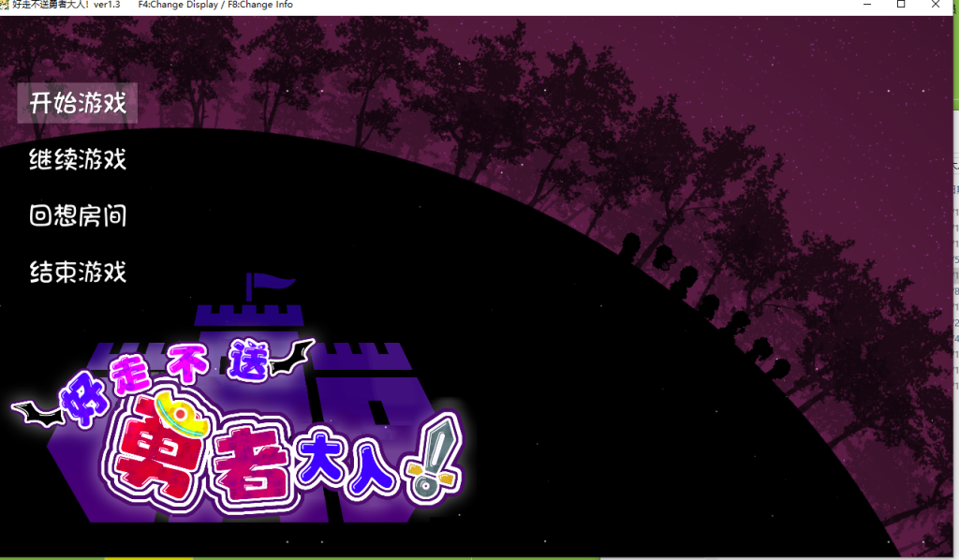
Task: Click the game's title bar app icon
Action: click(x=6, y=5)
